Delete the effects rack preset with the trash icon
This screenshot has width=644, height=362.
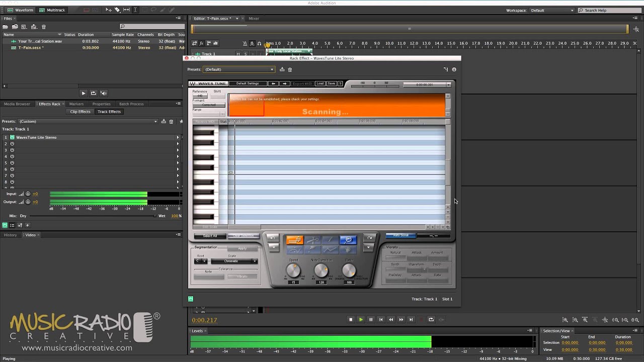[171, 121]
